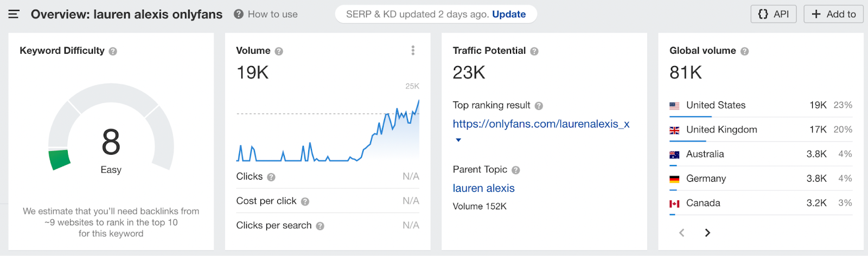The width and height of the screenshot is (868, 256).
Task: Click the Parent Topic help icon
Action: click(x=516, y=170)
